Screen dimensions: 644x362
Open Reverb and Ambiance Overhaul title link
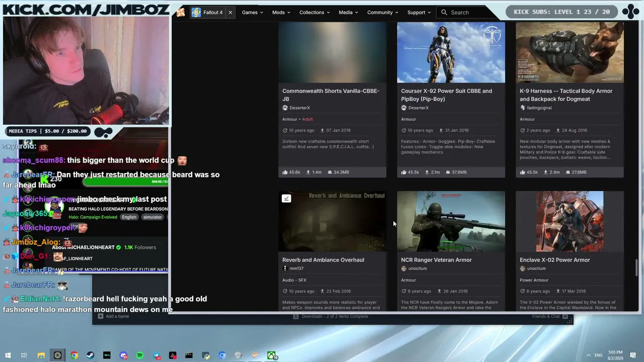click(x=323, y=260)
